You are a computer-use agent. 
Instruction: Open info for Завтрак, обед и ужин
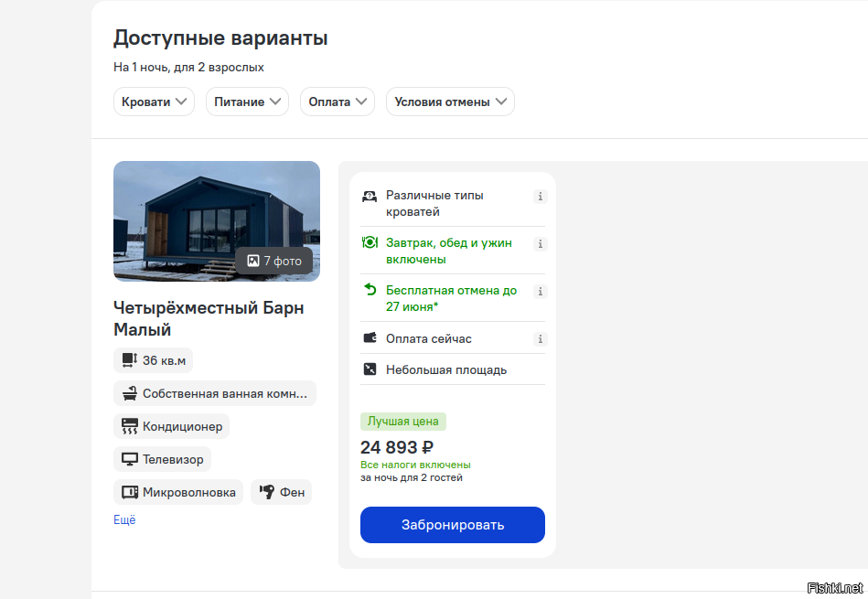coord(541,244)
